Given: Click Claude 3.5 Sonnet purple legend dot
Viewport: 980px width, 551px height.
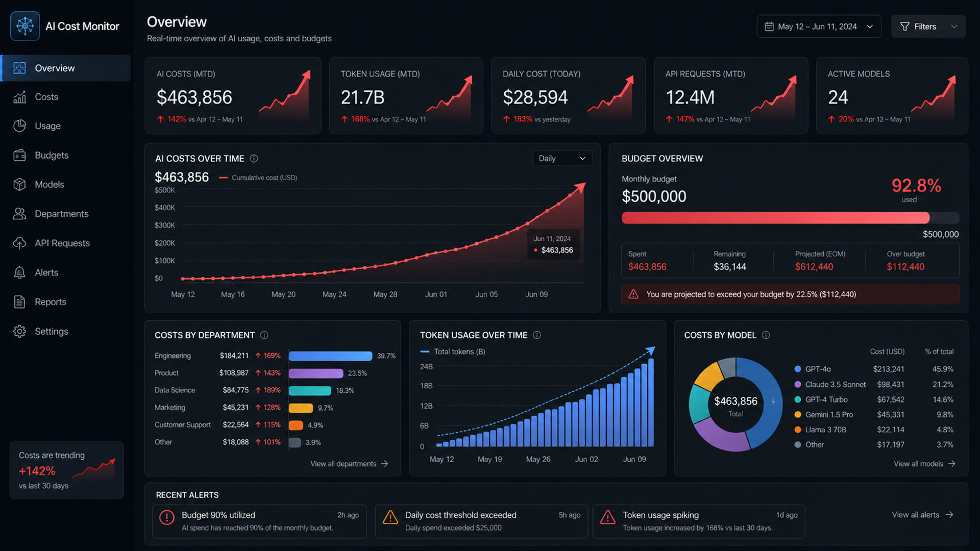Looking at the screenshot, I should coord(797,385).
